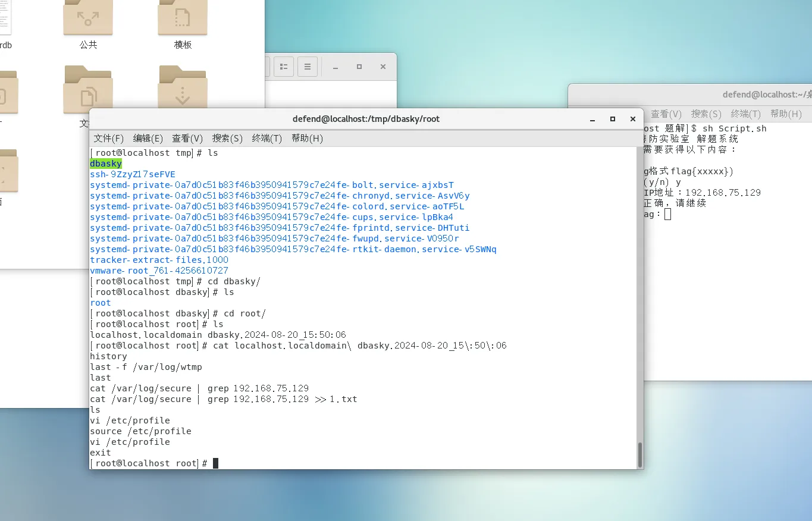Click the last -f /var/log/wtmp line
Image resolution: width=812 pixels, height=521 pixels.
pos(146,367)
